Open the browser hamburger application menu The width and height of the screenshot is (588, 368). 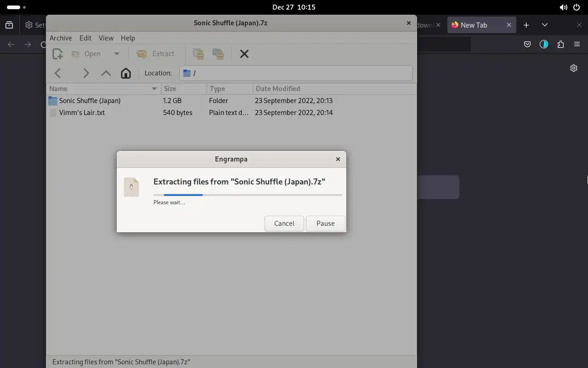pos(577,44)
